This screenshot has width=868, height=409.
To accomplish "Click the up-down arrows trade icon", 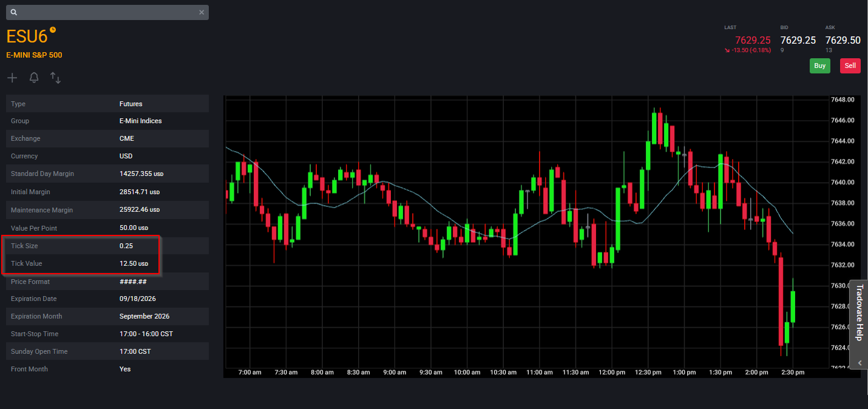I will click(55, 78).
